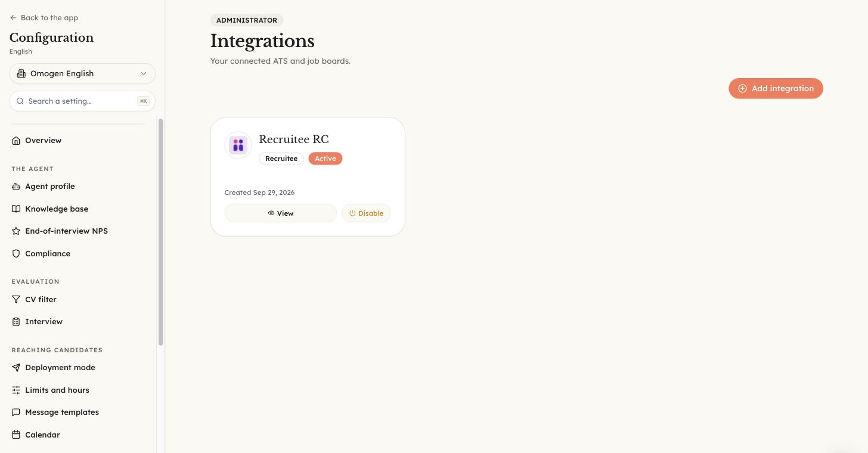Click the Overview home icon
The image size is (868, 453).
(16, 141)
